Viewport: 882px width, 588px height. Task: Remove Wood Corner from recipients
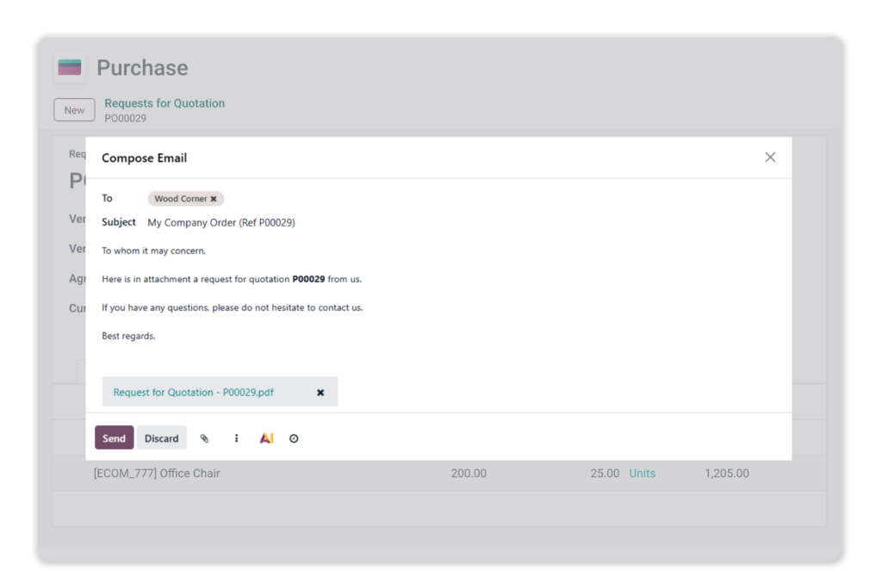pyautogui.click(x=214, y=199)
